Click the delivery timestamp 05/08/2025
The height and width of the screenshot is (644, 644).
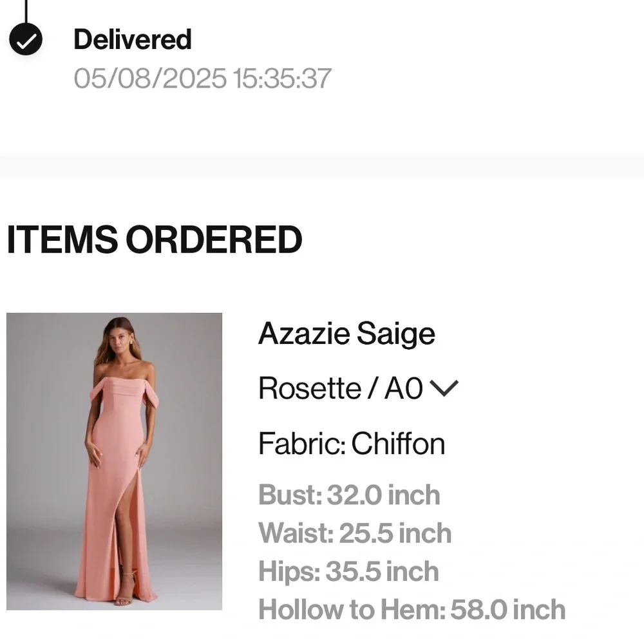202,79
